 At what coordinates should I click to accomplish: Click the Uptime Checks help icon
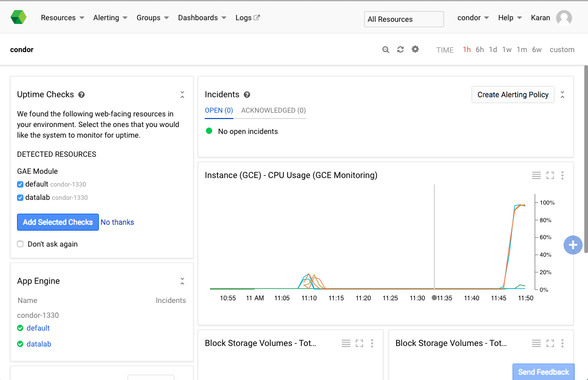(81, 95)
